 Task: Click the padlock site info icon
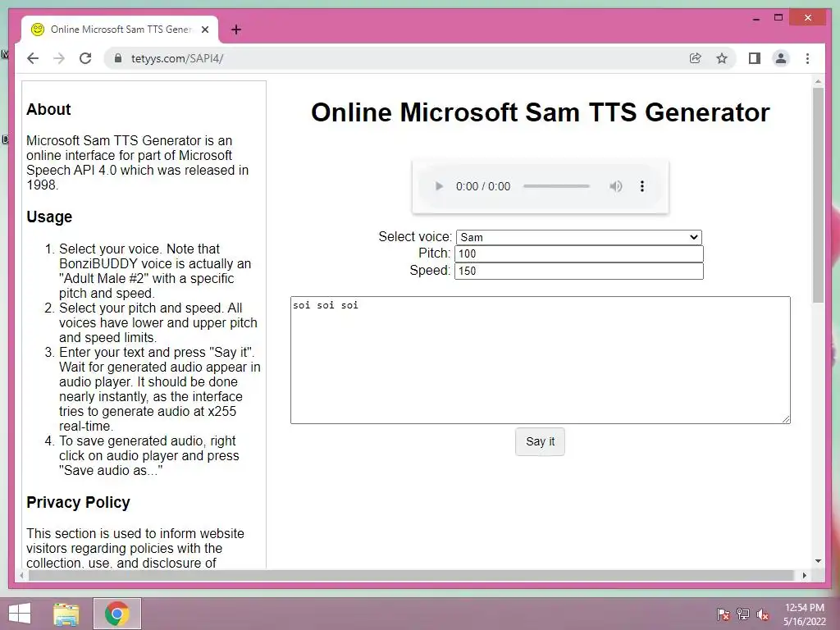click(x=118, y=58)
